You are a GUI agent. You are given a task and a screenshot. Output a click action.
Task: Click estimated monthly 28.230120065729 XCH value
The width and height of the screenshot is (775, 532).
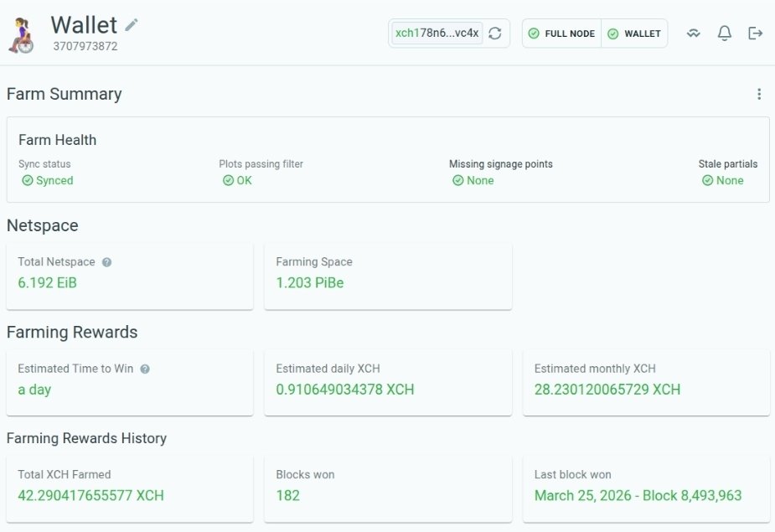pos(607,390)
